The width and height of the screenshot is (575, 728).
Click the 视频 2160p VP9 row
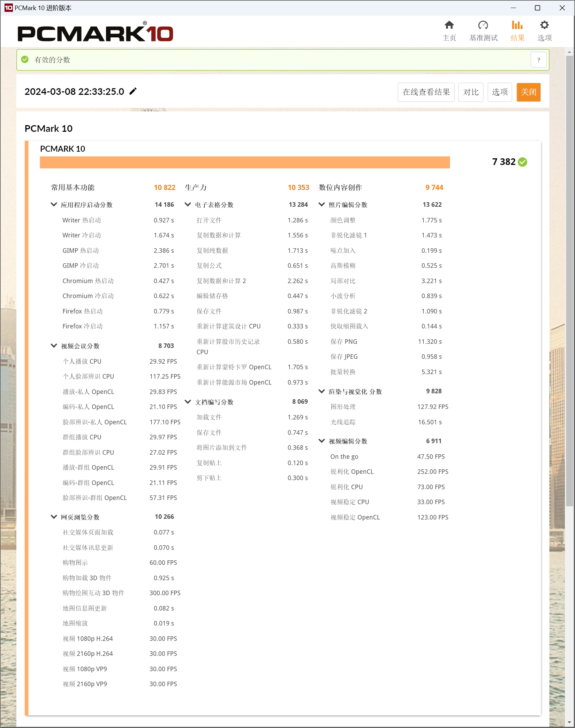(x=120, y=684)
